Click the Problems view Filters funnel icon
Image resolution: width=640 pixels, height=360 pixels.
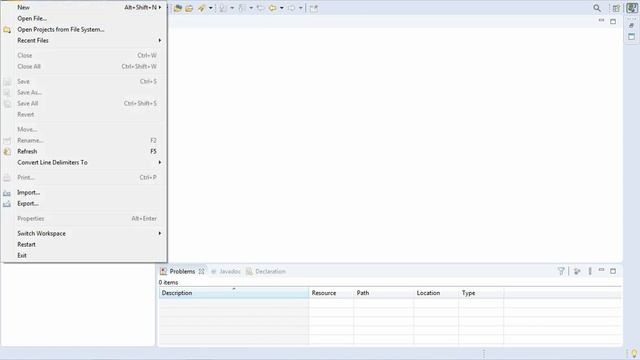click(x=561, y=271)
